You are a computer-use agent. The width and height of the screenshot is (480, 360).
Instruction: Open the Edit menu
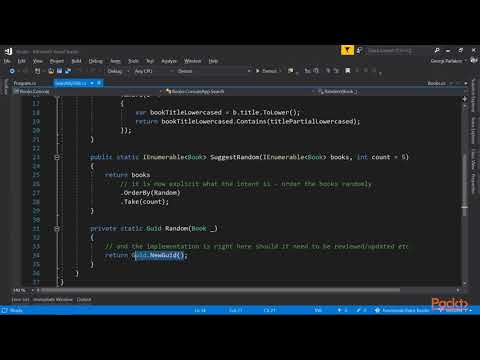point(21,61)
